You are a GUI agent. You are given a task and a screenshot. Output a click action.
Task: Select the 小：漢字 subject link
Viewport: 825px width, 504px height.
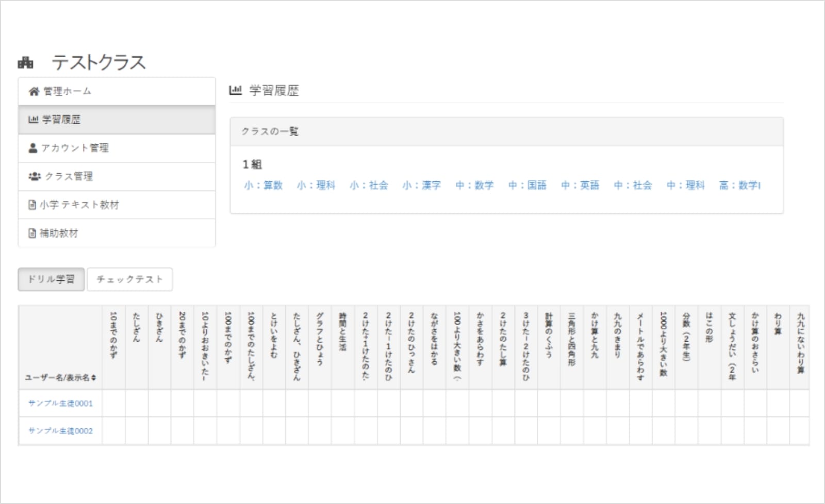point(421,185)
